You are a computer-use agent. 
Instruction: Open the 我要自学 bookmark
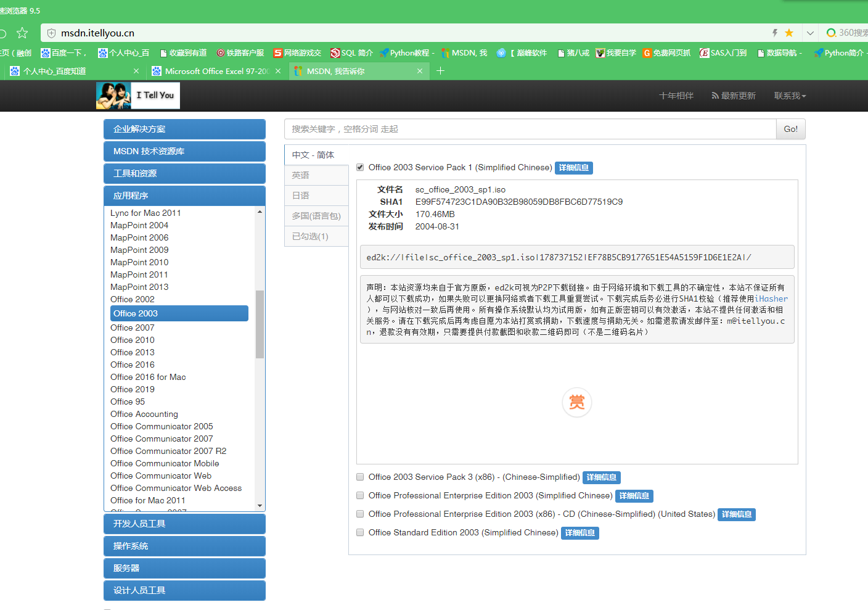[x=616, y=53]
